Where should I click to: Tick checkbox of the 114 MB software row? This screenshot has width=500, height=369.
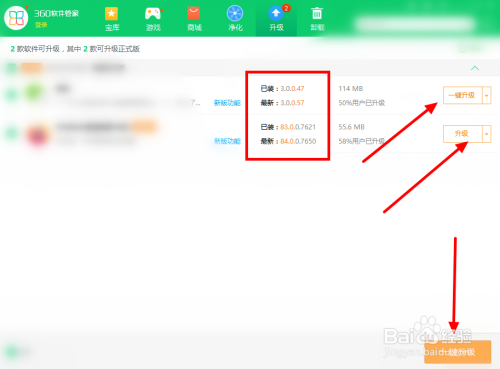[12, 95]
